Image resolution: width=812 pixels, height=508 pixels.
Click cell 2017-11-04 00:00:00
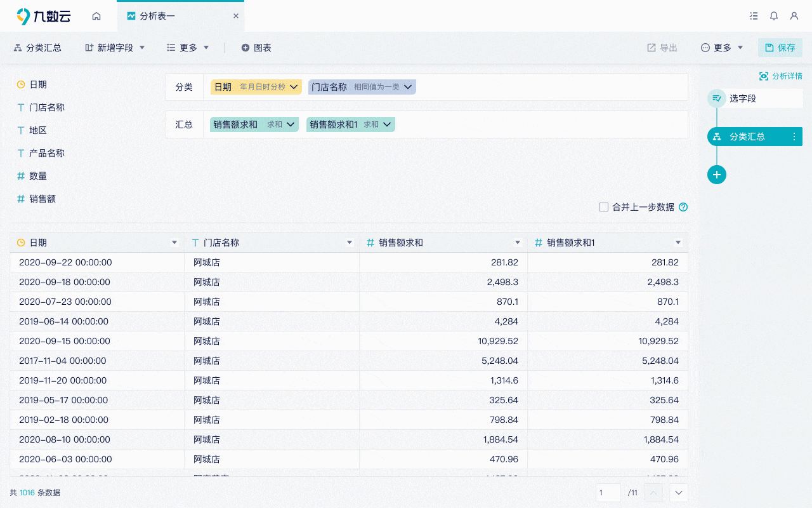pos(97,361)
